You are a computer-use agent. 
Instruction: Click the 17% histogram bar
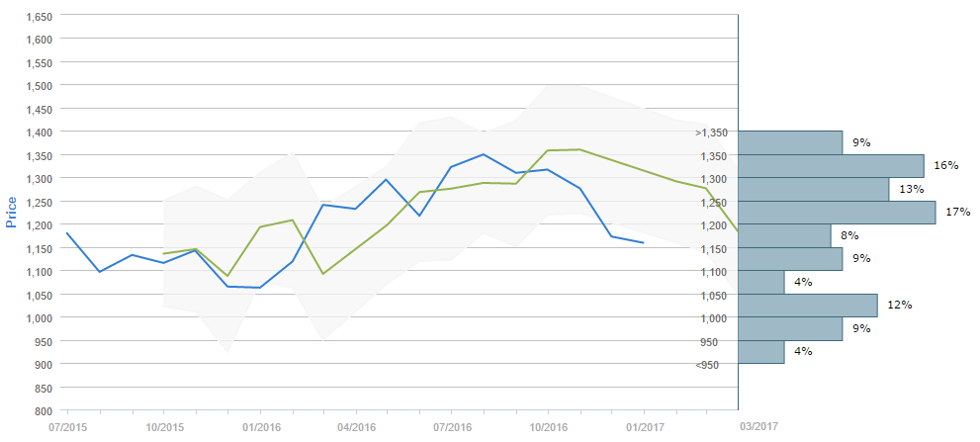837,213
